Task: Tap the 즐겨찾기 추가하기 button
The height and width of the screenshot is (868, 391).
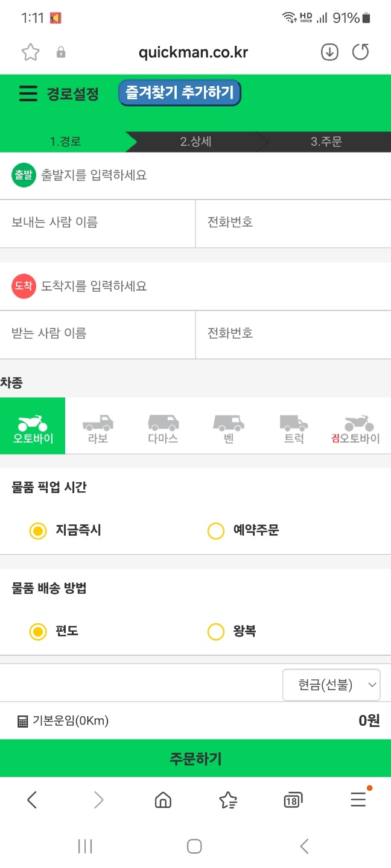Action: point(179,93)
